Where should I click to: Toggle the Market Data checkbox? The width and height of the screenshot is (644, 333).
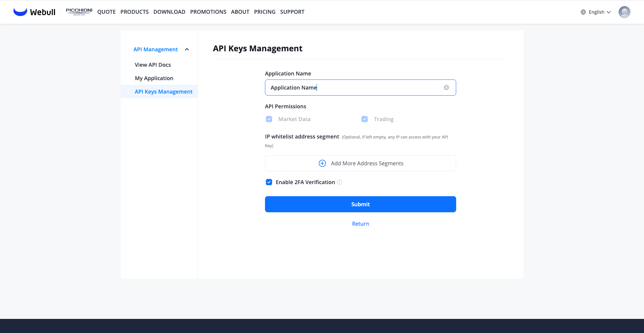click(269, 119)
